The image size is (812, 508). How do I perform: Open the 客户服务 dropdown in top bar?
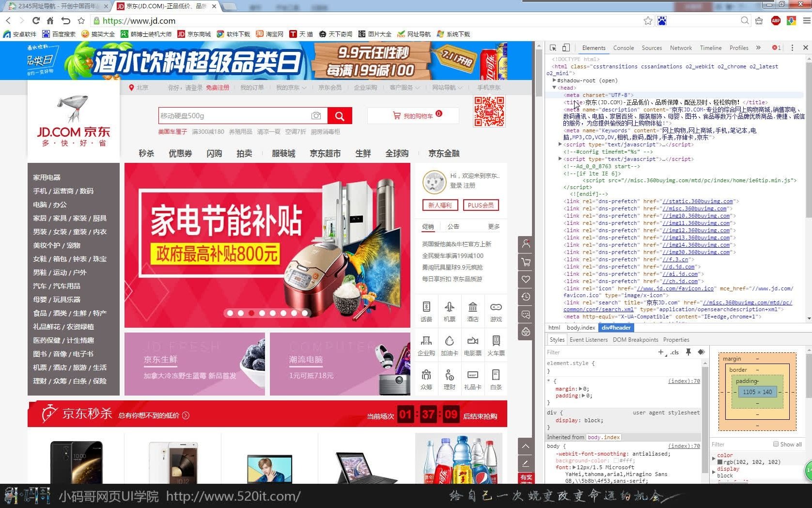(404, 88)
